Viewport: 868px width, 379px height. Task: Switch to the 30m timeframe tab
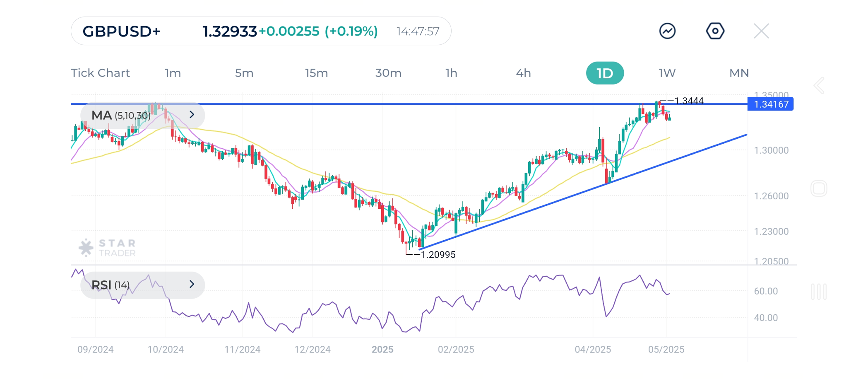pyautogui.click(x=388, y=73)
